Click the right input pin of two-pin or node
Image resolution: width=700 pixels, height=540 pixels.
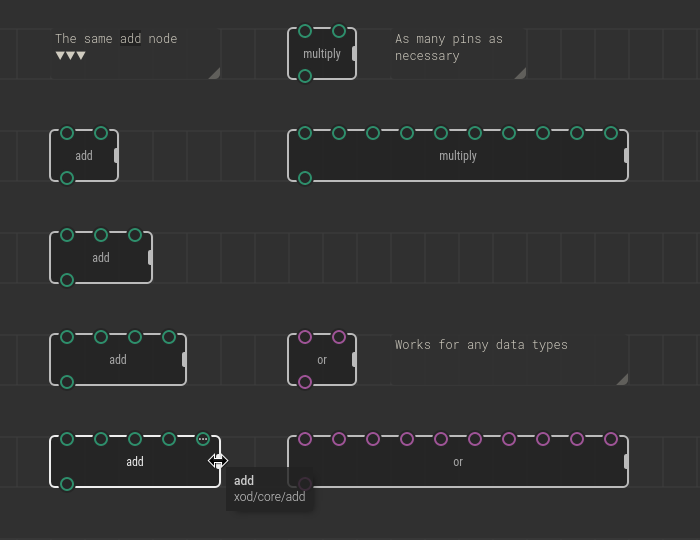tap(339, 337)
